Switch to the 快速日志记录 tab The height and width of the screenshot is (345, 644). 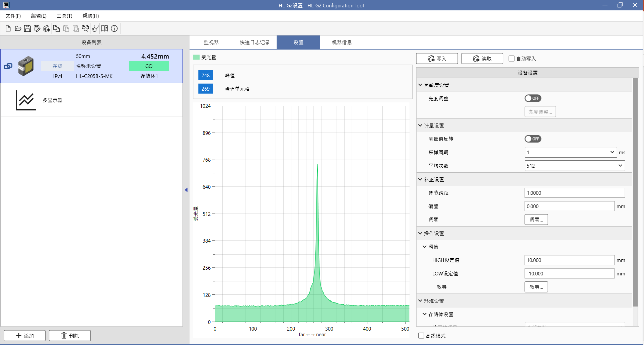(255, 42)
